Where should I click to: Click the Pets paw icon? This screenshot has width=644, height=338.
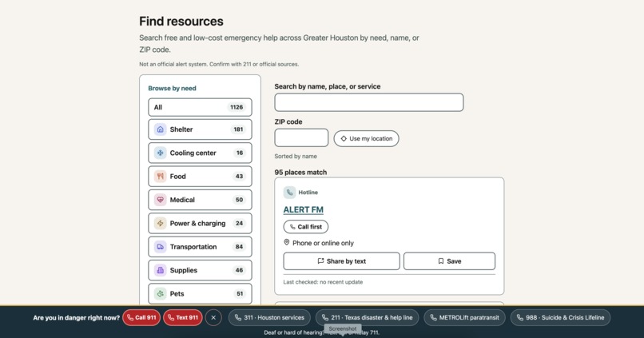(x=160, y=293)
